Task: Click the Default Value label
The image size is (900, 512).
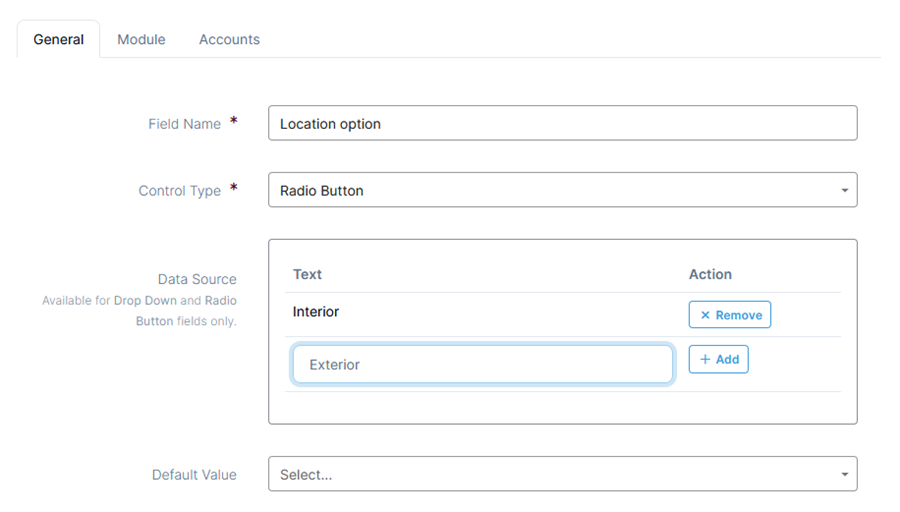Action: point(194,475)
